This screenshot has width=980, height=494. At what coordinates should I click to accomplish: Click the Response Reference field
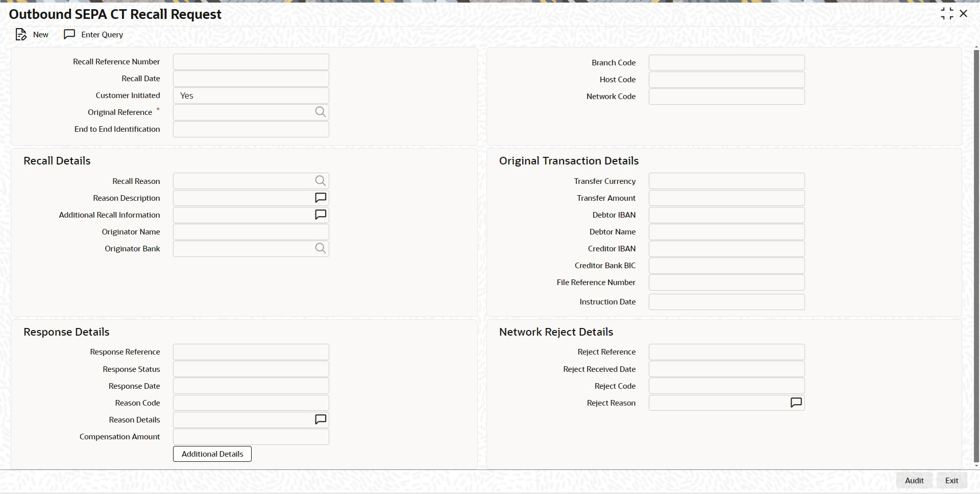click(251, 352)
